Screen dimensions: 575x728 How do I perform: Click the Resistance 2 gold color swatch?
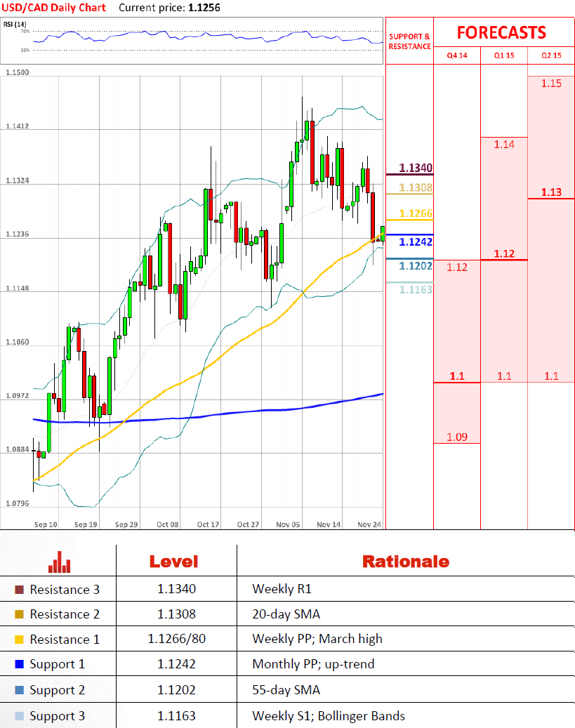[x=19, y=614]
